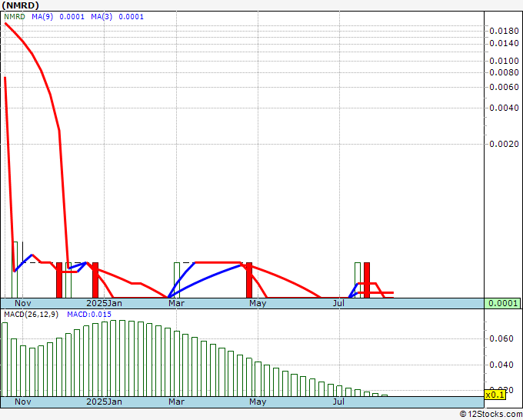Click the 2025Jan label under price chart

coord(104,304)
